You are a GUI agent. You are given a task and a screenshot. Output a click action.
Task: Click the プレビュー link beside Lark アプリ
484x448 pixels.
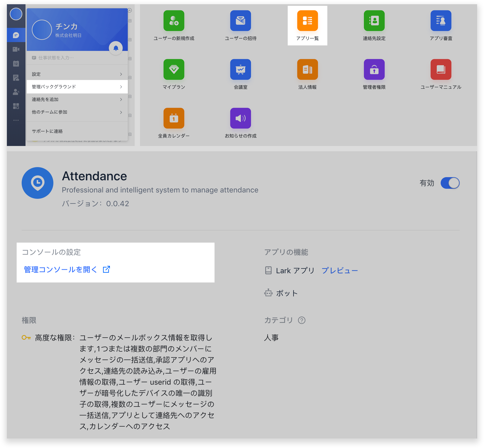pyautogui.click(x=339, y=271)
